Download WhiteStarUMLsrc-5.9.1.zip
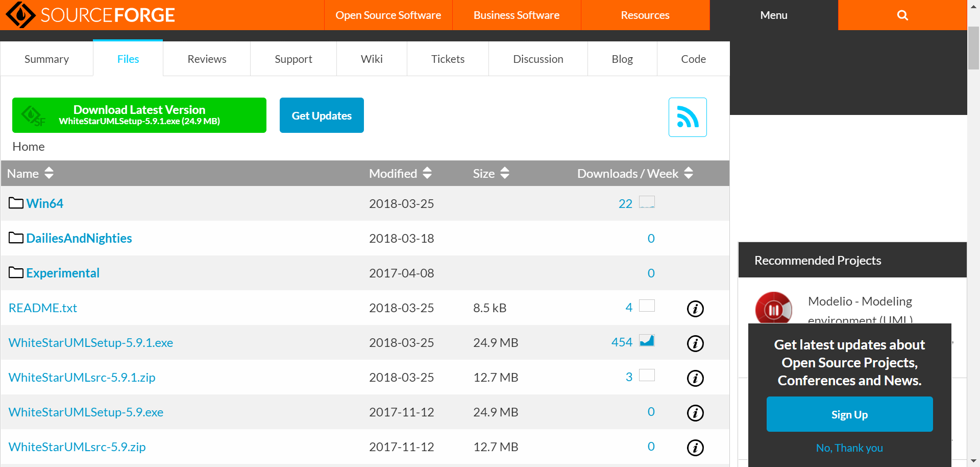 [x=82, y=377]
